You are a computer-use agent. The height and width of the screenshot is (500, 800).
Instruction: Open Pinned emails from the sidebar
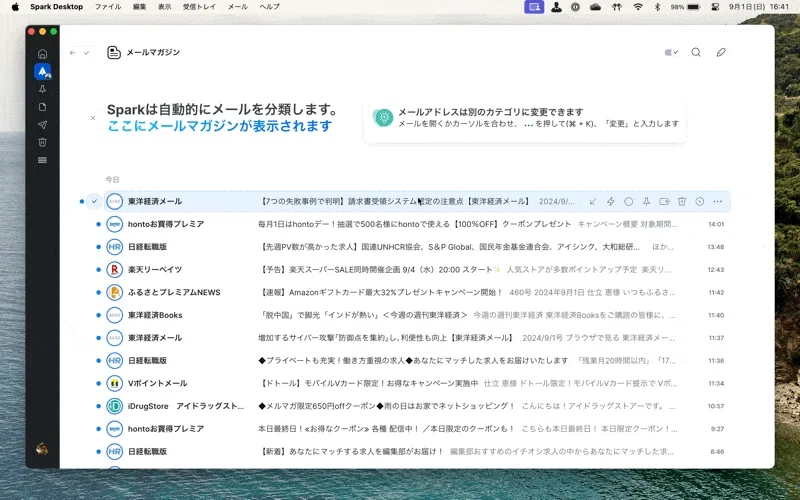click(x=42, y=89)
